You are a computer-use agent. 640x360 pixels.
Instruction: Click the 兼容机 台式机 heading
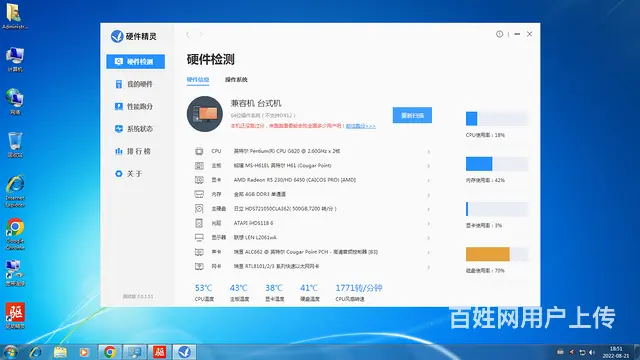(256, 103)
